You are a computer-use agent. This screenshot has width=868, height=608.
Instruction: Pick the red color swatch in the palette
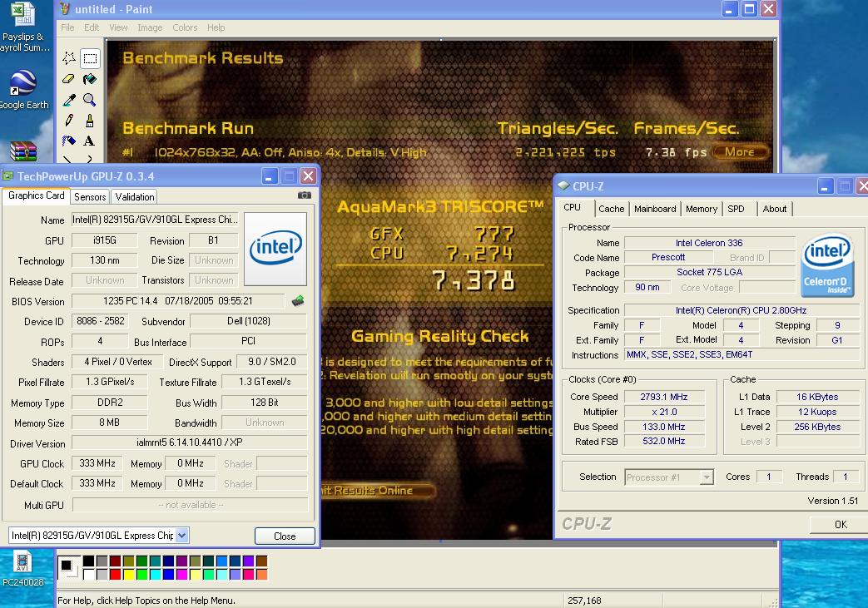pyautogui.click(x=115, y=574)
